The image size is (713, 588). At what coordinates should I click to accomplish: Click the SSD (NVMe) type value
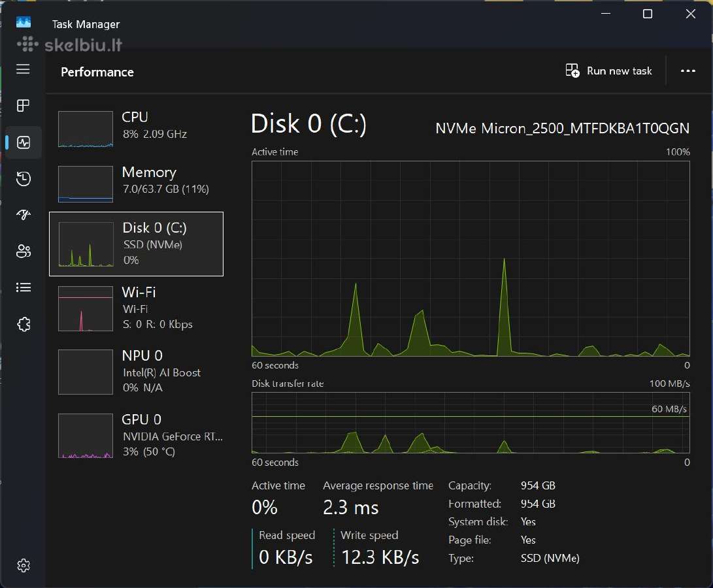(x=550, y=558)
